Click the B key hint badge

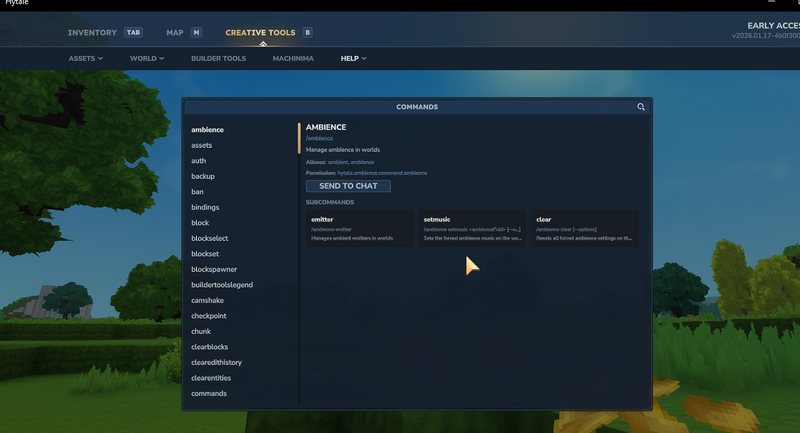click(307, 33)
